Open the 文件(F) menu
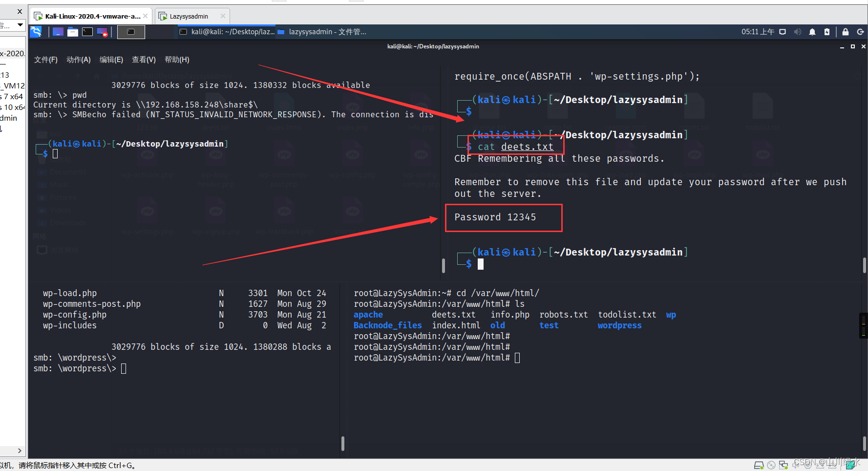 45,60
